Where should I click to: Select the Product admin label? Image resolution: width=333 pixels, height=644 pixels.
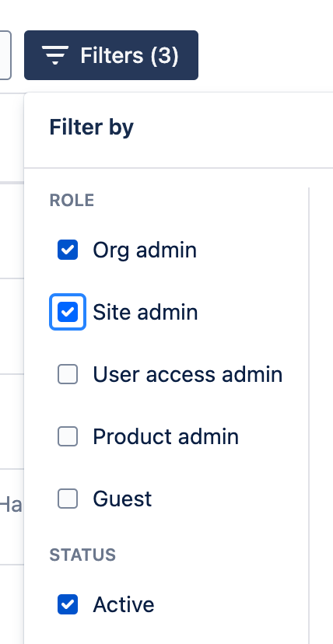pyautogui.click(x=166, y=436)
